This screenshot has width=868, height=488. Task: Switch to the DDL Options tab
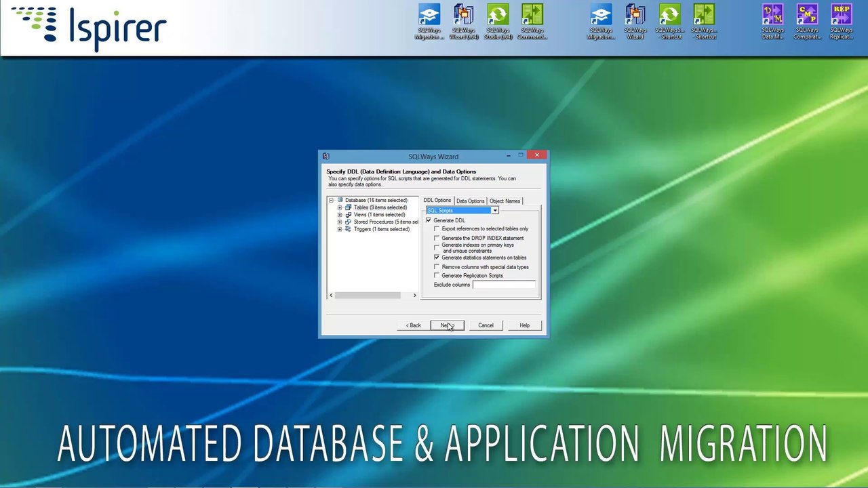tap(437, 201)
